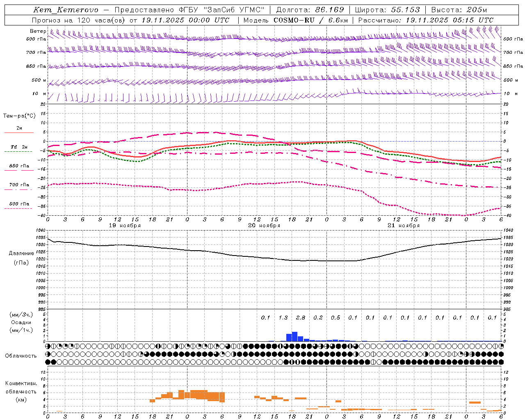This screenshot has height=420, width=525.
Task: Click the 'Модель COSMO-RU / 6.6км' label
Action: pyautogui.click(x=296, y=20)
